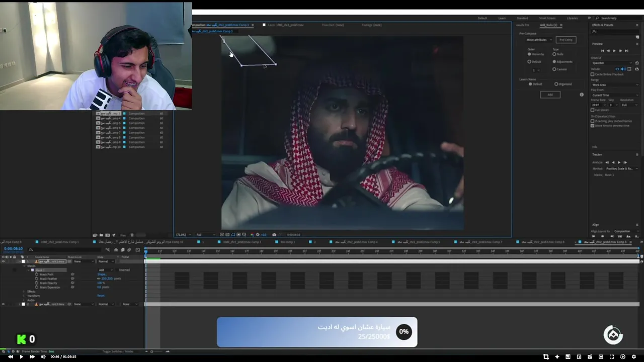Screen dimensions: 644x362
Task: Click Shape... link for Mask Path
Action: point(102,275)
